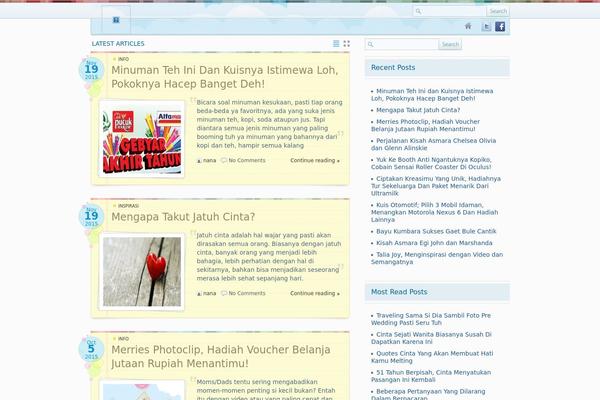Screen dimensions: 600x400
Task: Click author nana on Minuman Teh article
Action: pyautogui.click(x=209, y=160)
